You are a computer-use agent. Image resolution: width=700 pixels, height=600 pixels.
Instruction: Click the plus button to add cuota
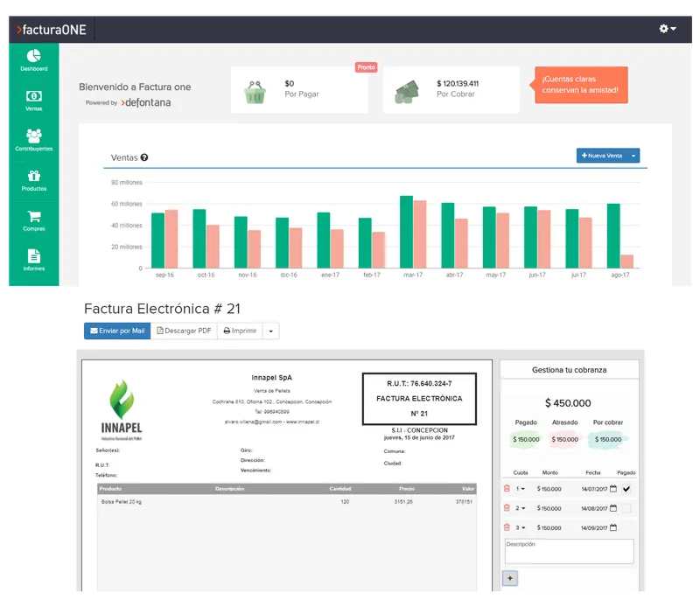point(510,579)
